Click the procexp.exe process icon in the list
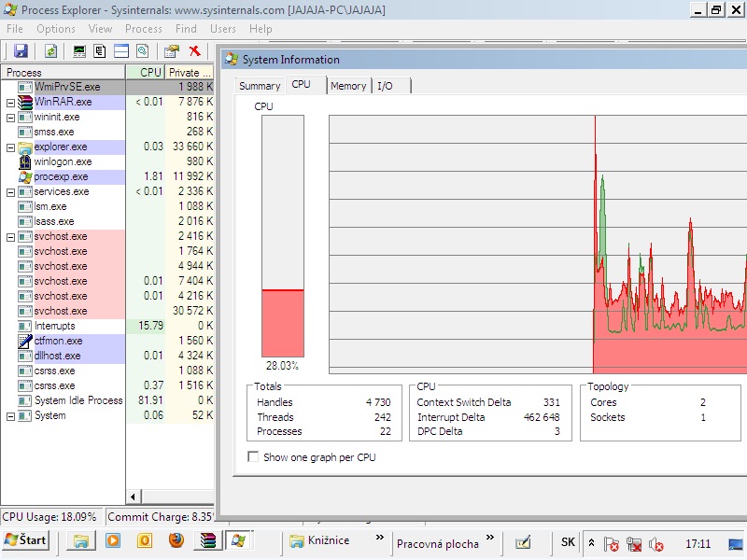 (25, 177)
